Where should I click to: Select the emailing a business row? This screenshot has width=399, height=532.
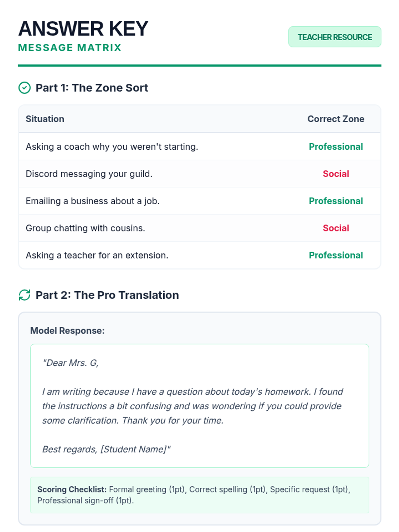[92, 201]
